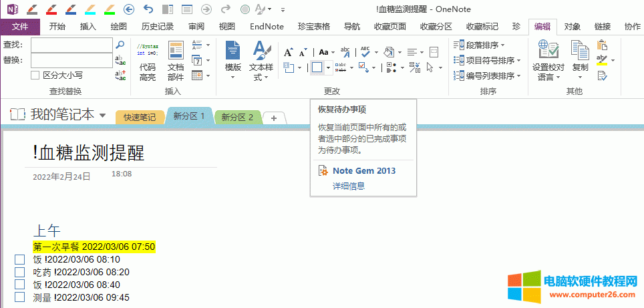644x308 pixels.
Task: Check the to-do box for 吃药 08:20
Action: [x=20, y=272]
